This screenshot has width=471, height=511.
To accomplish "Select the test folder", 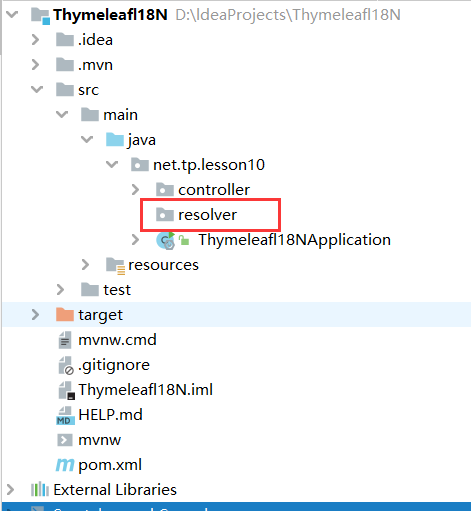I will pyautogui.click(x=117, y=290).
